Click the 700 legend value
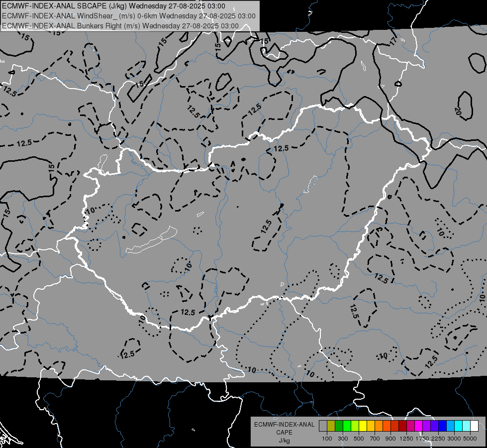The height and width of the screenshot is (448, 487). pyautogui.click(x=375, y=439)
